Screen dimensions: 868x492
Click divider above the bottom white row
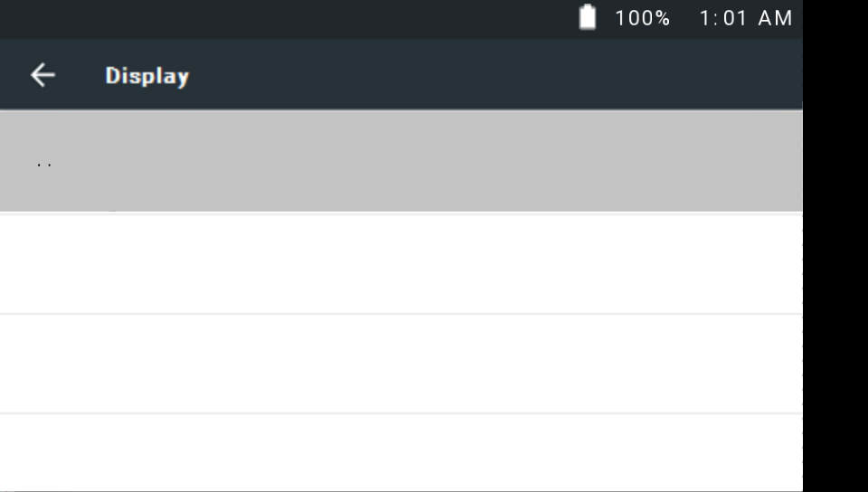coord(401,413)
